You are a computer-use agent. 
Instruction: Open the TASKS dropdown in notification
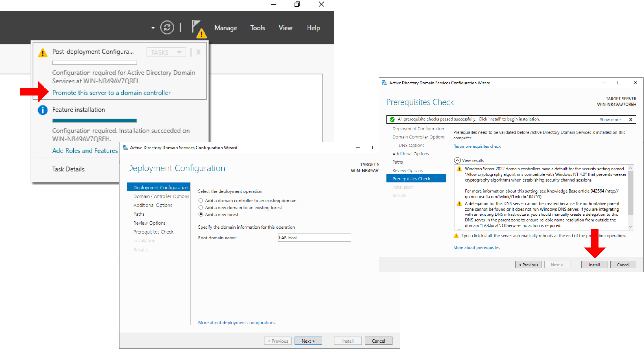[x=166, y=52]
